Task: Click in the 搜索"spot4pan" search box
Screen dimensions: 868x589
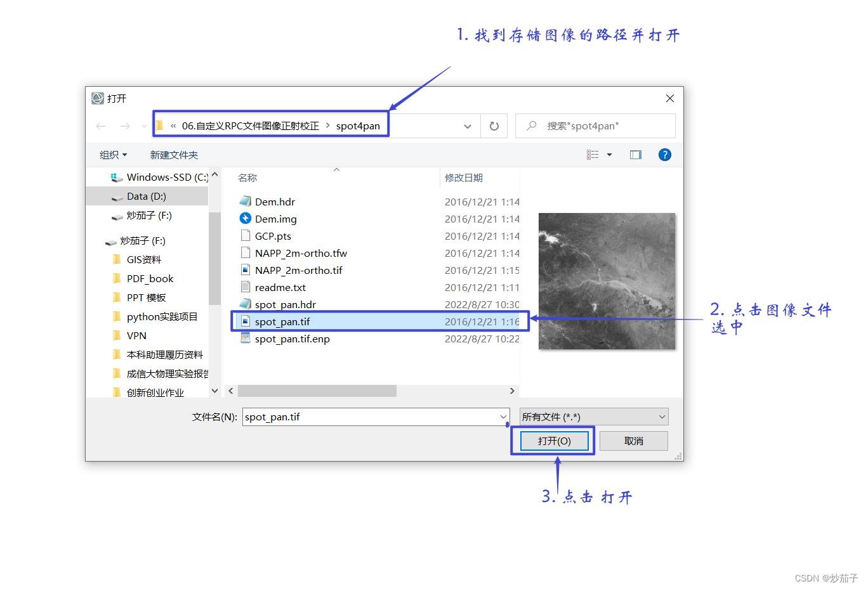Action: 595,126
